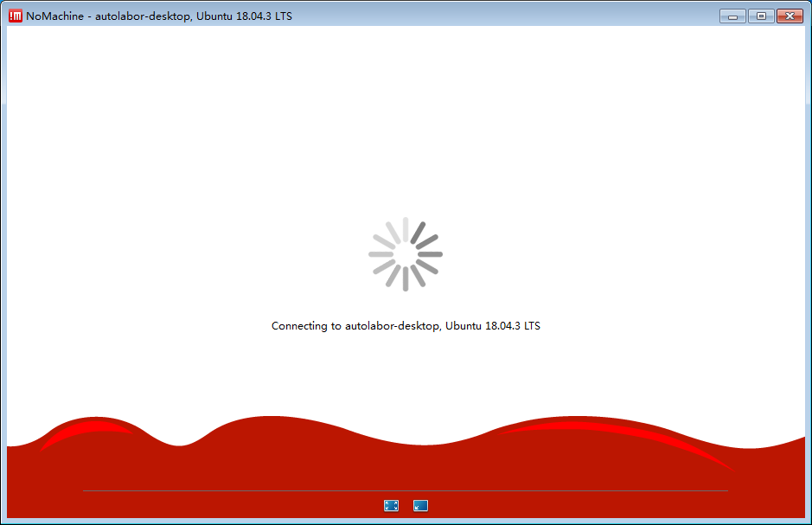This screenshot has width=812, height=525.
Task: Switch session to fullscreen mode
Action: point(391,506)
